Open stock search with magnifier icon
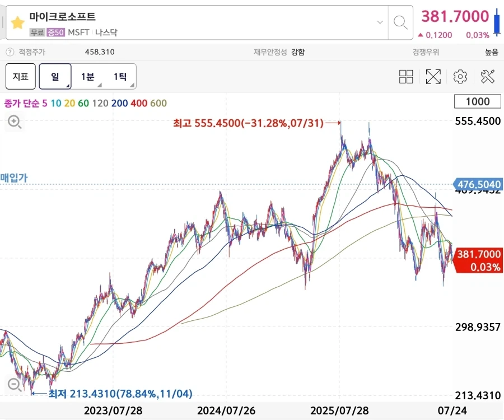 tap(400, 22)
